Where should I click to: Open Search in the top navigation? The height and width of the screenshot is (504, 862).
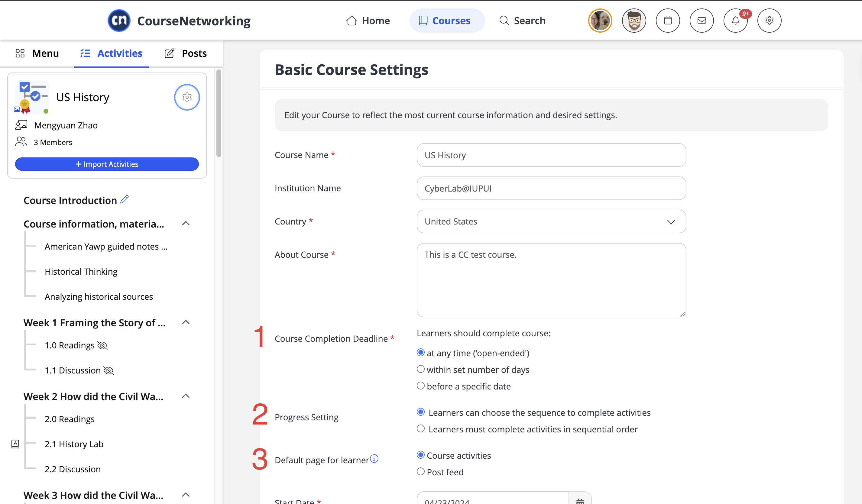coord(522,21)
